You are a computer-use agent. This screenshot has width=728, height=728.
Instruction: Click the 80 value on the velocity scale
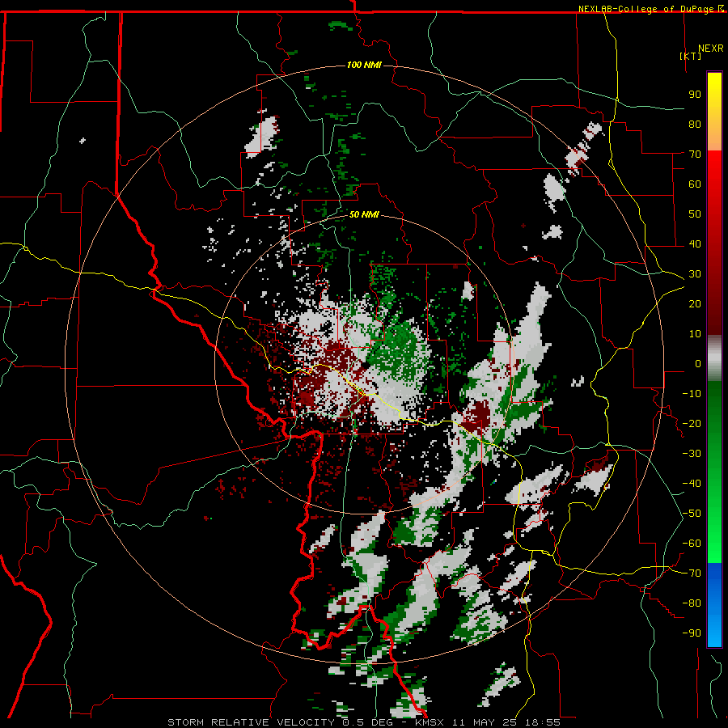695,125
